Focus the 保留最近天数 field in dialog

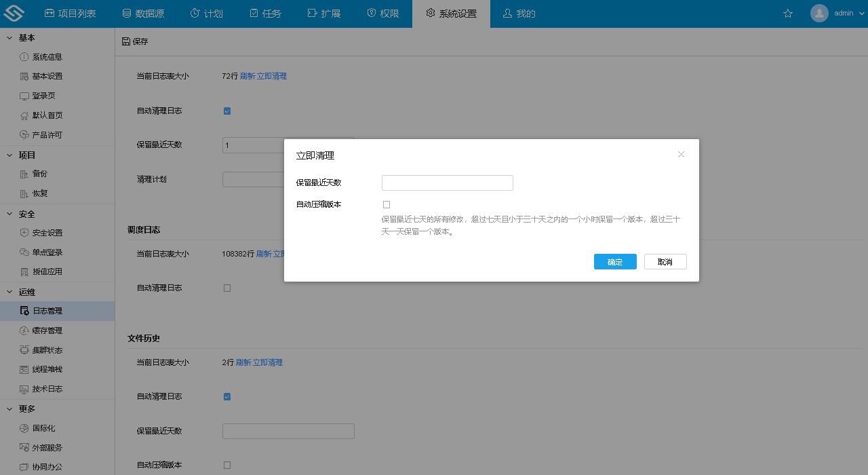coord(448,183)
